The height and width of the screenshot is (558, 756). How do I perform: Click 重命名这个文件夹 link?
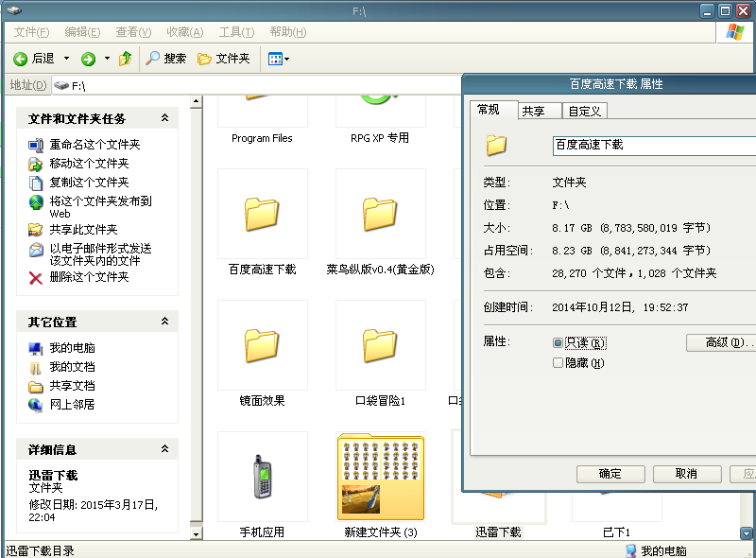point(94,145)
